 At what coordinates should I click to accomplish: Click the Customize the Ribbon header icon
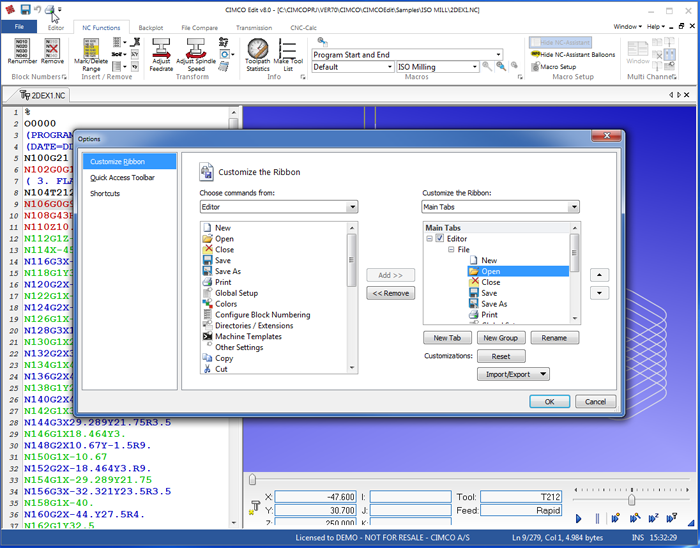206,172
